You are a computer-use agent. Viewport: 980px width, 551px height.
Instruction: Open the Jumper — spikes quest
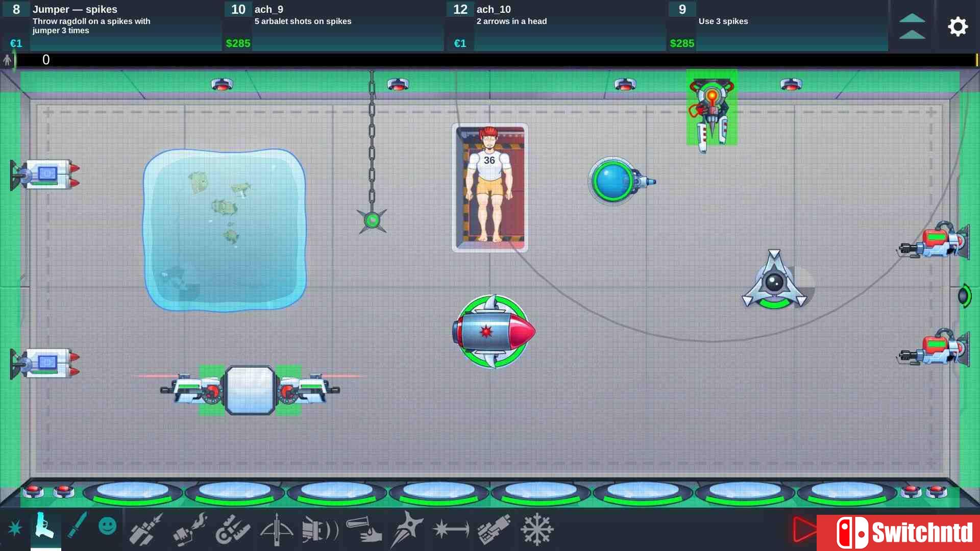pos(112,26)
